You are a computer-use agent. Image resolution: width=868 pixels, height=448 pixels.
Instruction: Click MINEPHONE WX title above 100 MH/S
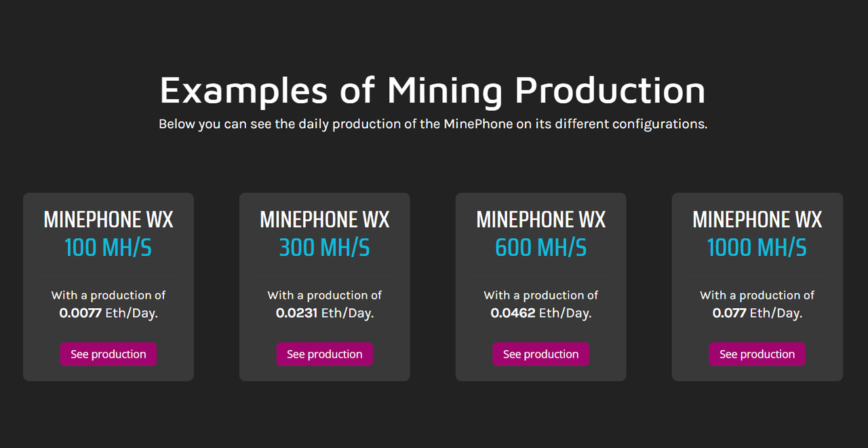point(108,220)
